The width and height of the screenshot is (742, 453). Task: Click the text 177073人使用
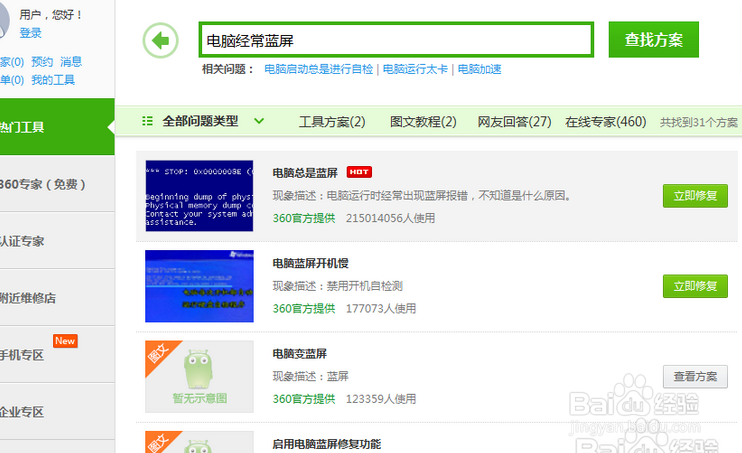coord(381,309)
